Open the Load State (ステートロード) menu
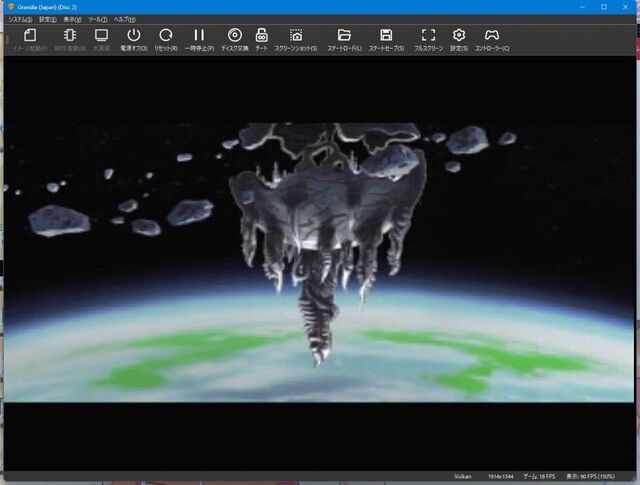 click(x=344, y=40)
